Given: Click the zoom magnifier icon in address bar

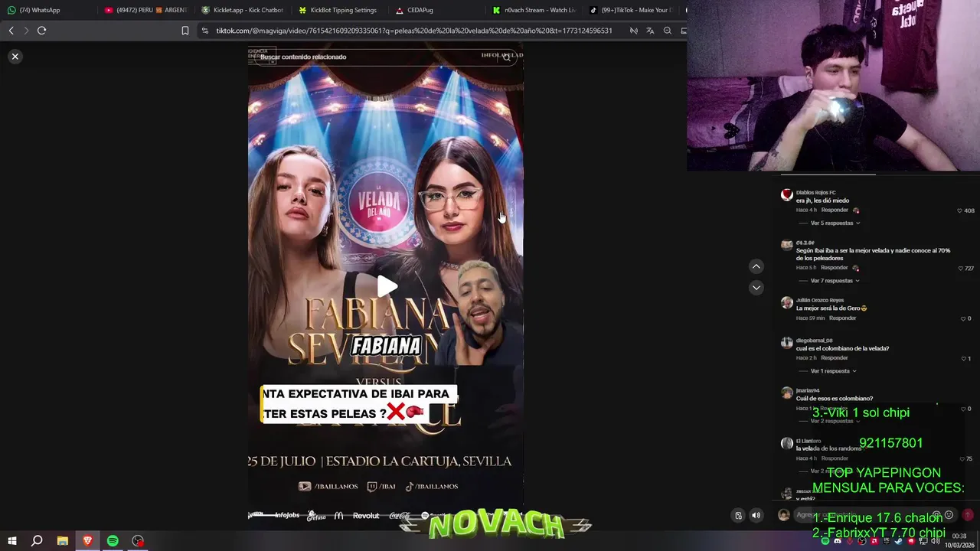Looking at the screenshot, I should pyautogui.click(x=668, y=31).
